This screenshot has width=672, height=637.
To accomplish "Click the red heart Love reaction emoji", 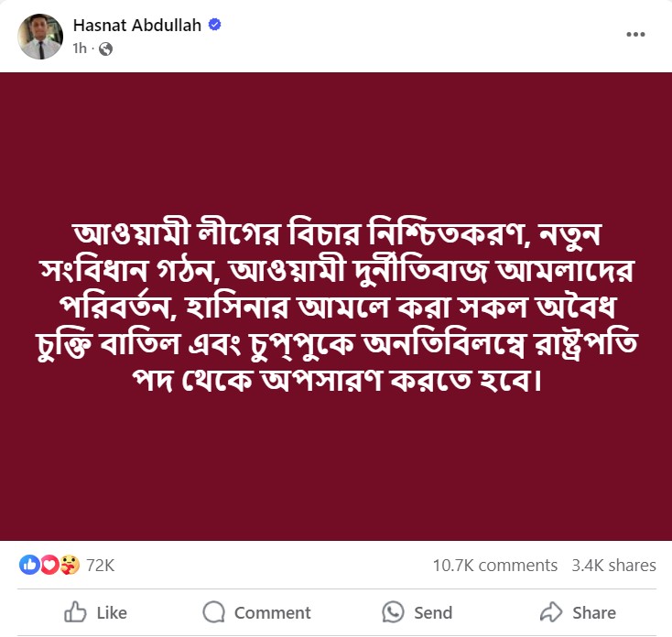I will coord(49,566).
